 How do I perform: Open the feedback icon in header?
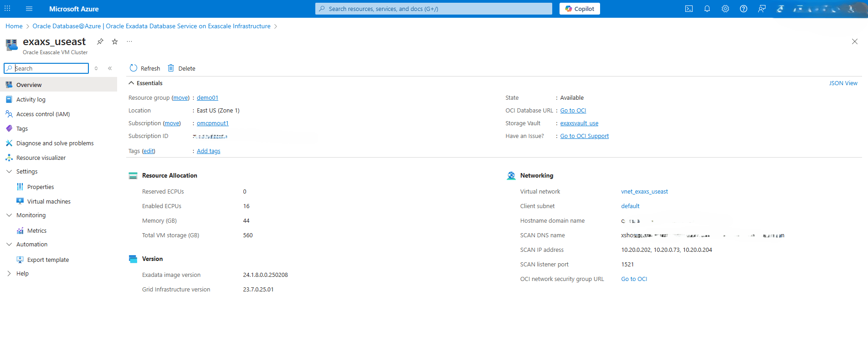[x=762, y=9]
